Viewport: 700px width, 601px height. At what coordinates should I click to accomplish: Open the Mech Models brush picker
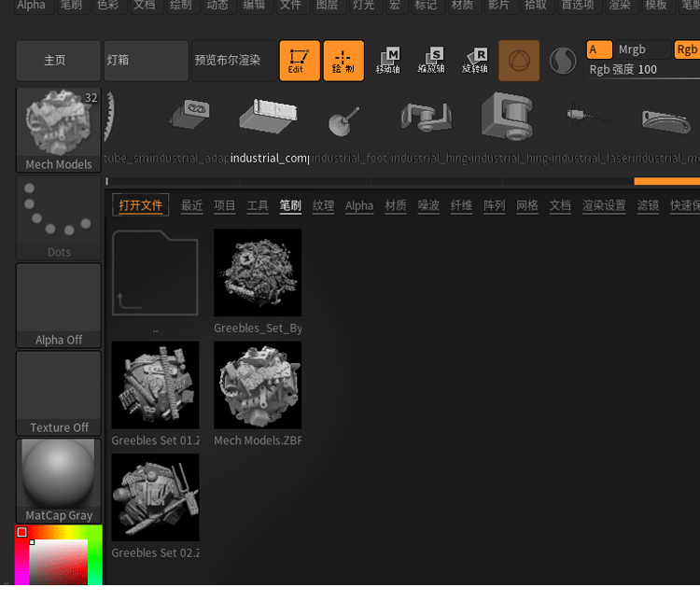(59, 131)
